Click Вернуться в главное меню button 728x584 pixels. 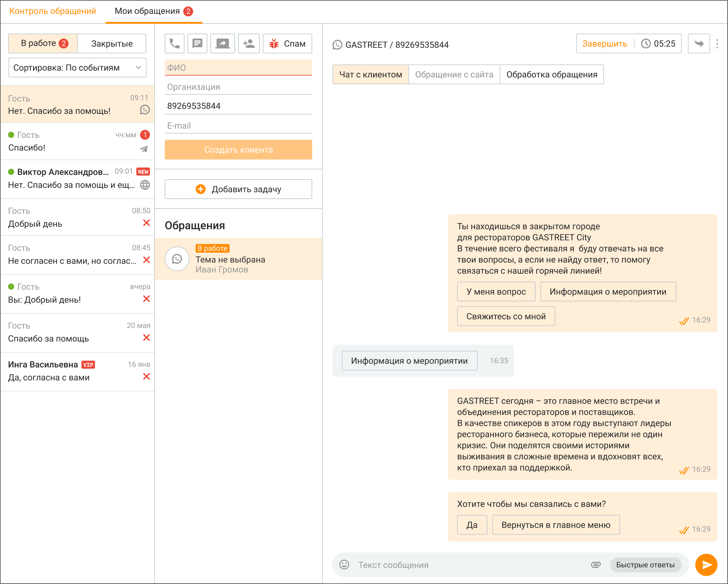556,525
